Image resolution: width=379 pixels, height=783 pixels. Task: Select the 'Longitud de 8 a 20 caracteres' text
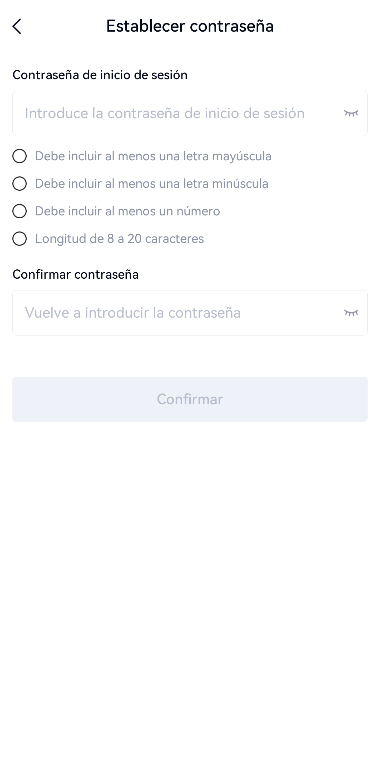(119, 239)
